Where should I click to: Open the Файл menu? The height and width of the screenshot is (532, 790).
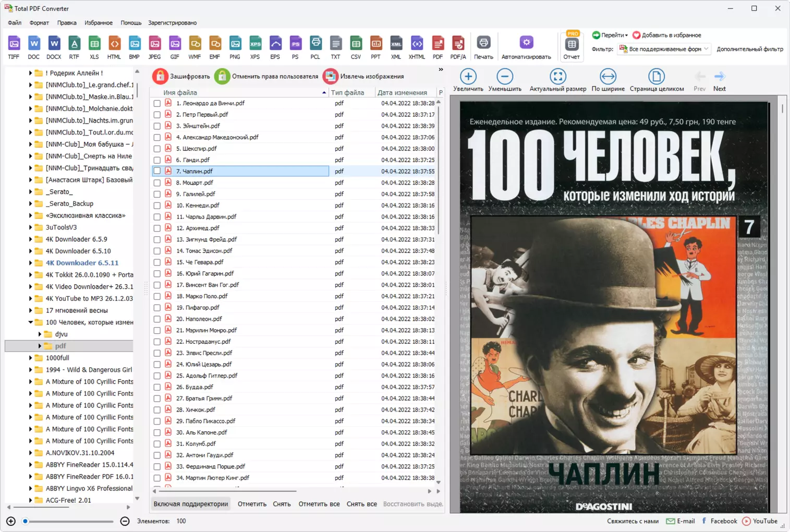click(x=15, y=23)
